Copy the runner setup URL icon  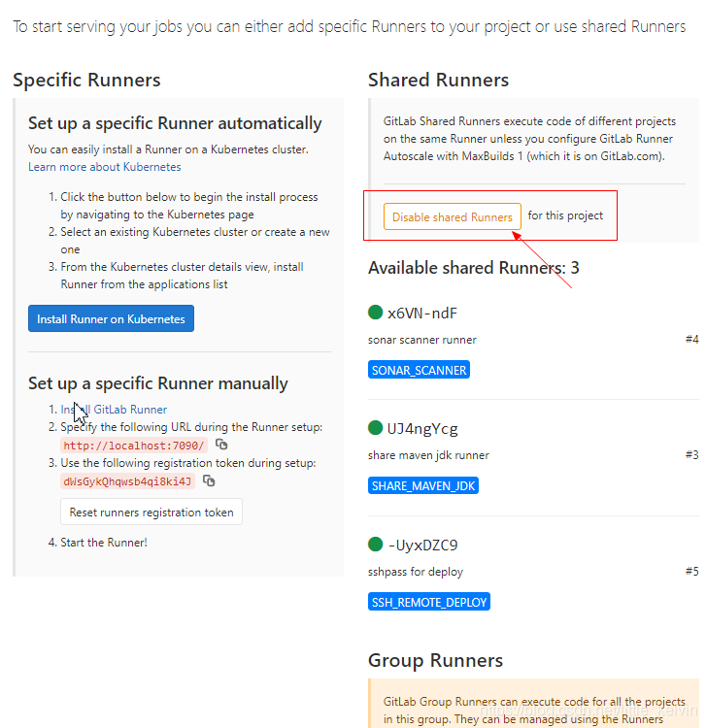point(221,445)
